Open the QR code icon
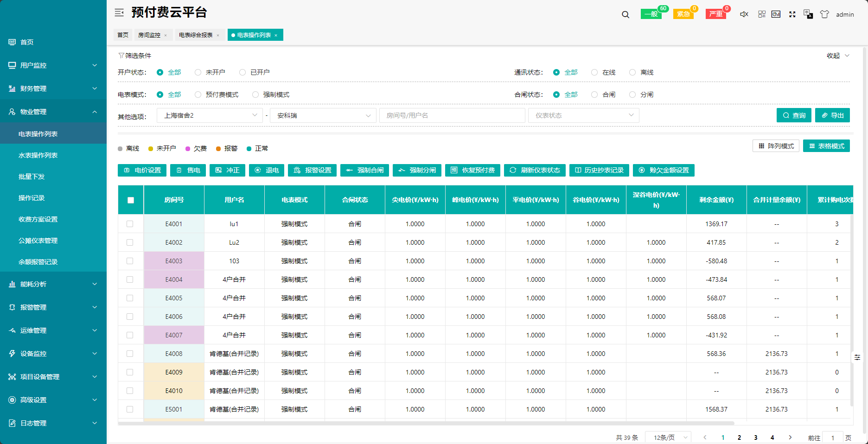The height and width of the screenshot is (444, 868). [x=762, y=14]
